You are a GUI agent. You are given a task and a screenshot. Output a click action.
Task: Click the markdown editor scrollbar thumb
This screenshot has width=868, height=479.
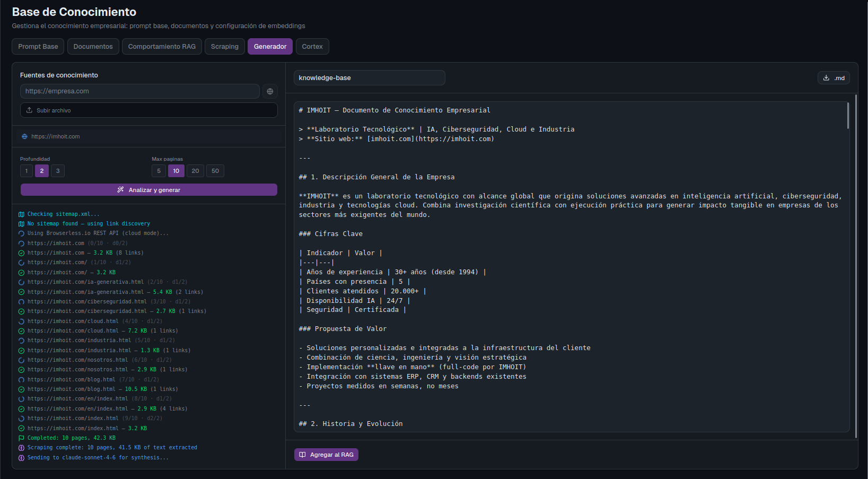[848, 116]
